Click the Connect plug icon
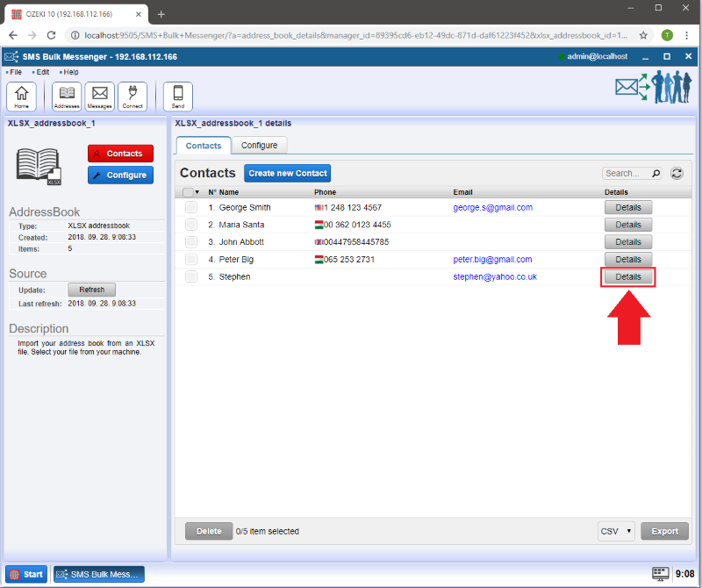The image size is (702, 588). click(x=133, y=96)
